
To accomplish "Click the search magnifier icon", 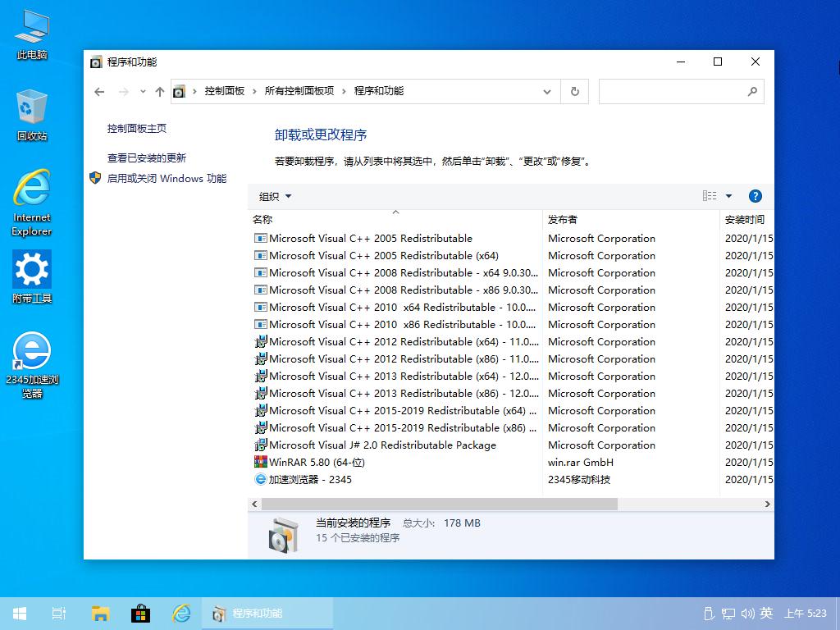I will [752, 92].
